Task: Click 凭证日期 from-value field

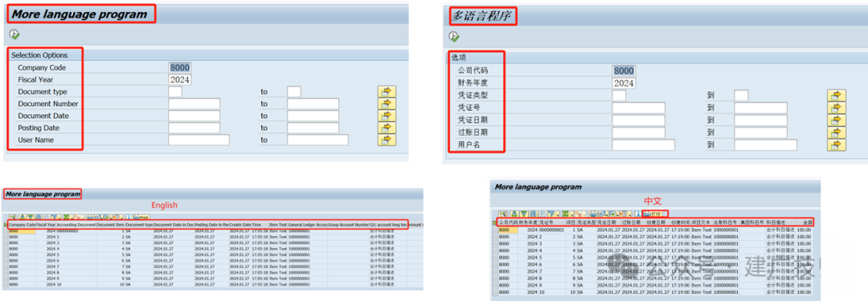Action: [639, 120]
